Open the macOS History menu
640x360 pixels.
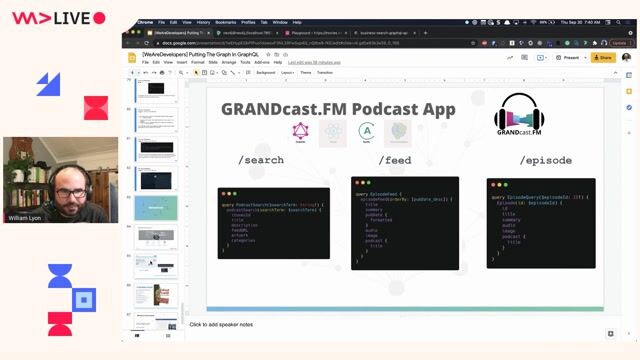click(203, 22)
